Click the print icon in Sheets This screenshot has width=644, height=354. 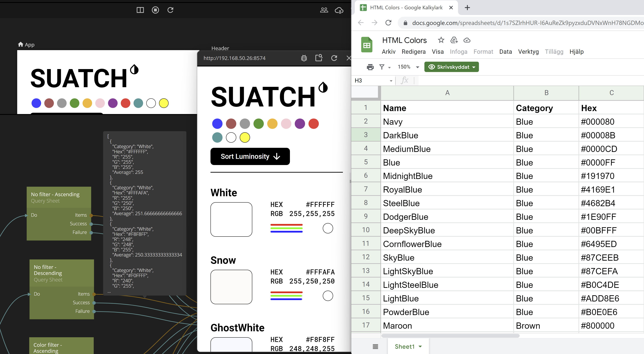pyautogui.click(x=370, y=67)
